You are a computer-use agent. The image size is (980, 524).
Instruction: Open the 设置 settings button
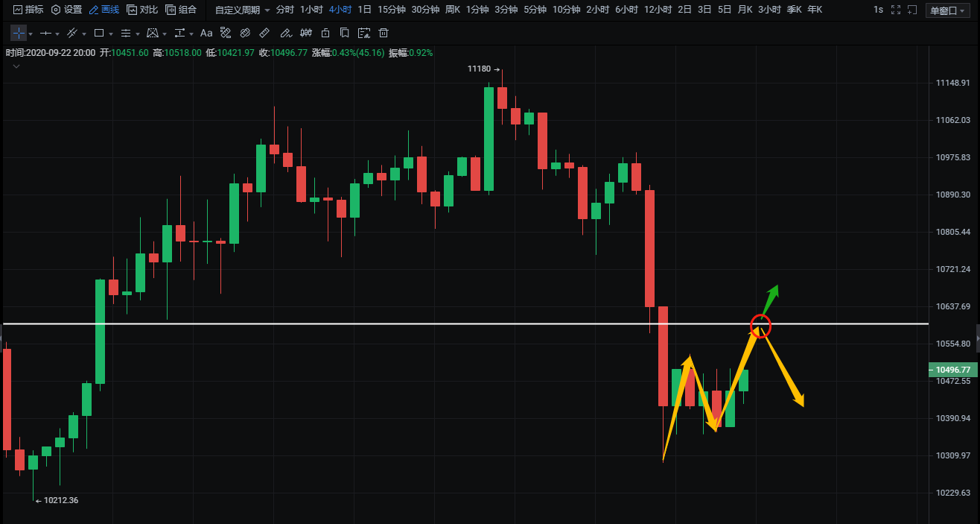coord(66,10)
